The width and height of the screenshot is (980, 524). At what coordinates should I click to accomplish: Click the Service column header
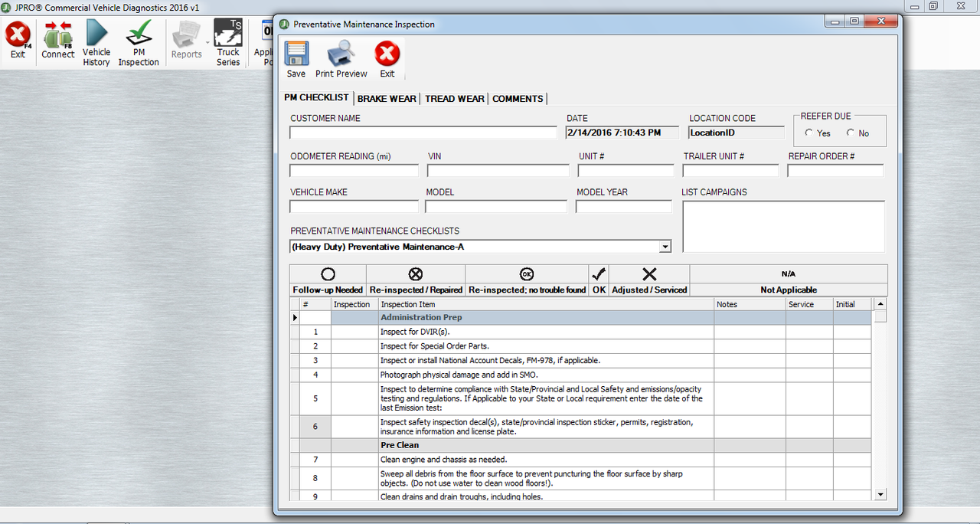tap(809, 304)
